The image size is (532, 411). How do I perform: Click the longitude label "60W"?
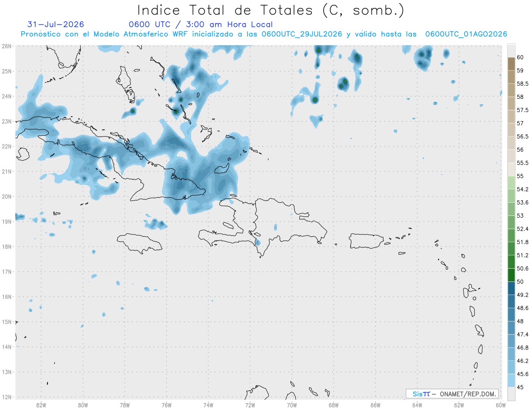pyautogui.click(x=501, y=405)
